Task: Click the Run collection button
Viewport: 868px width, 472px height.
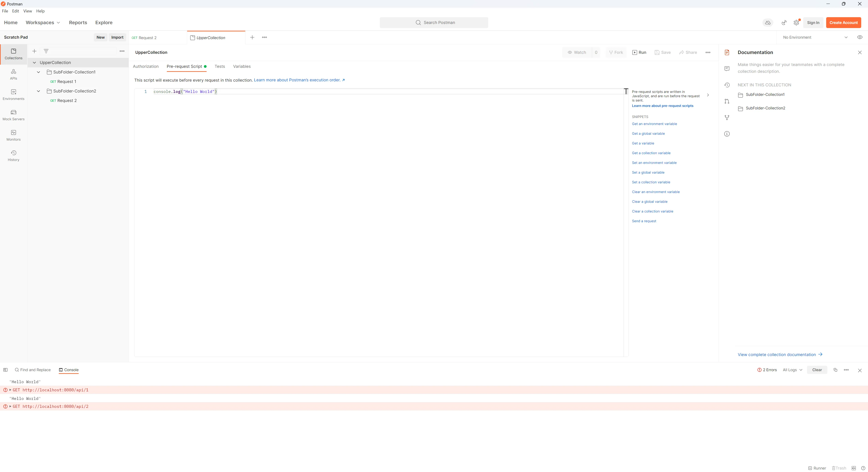Action: [x=639, y=52]
